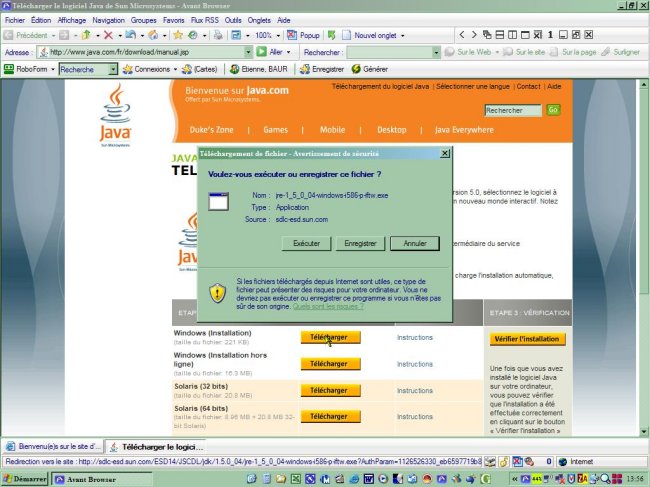Open the Java Everywhere navigation link
650x487 pixels.
point(464,130)
